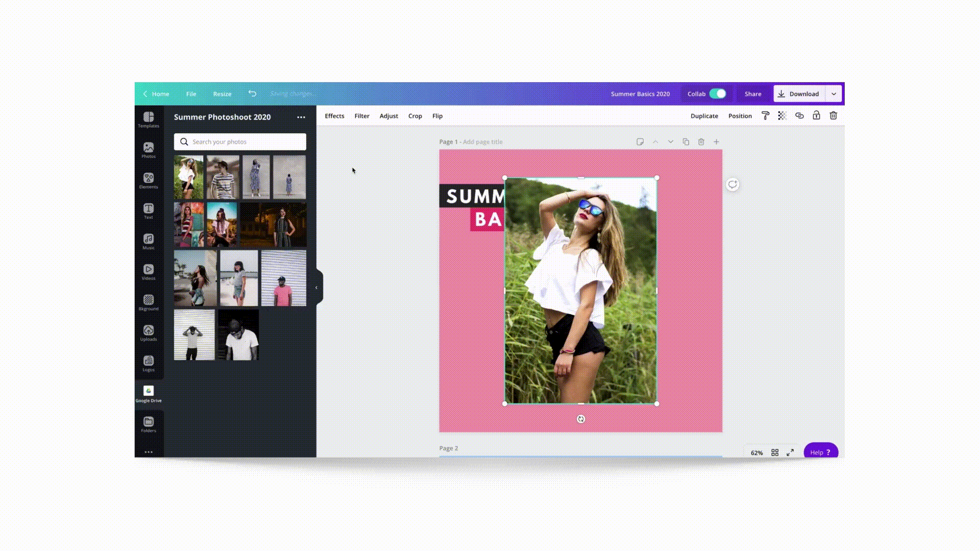Open the File menu
Image resolution: width=980 pixels, height=551 pixels.
tap(191, 94)
